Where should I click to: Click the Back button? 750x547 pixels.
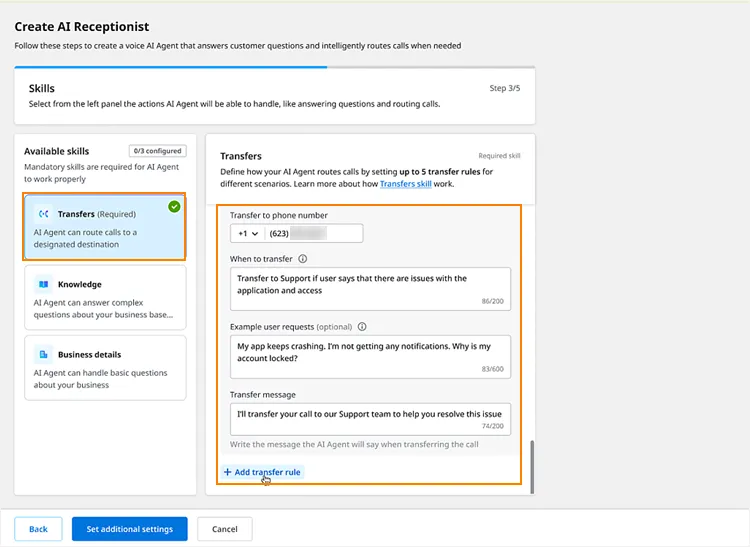[x=38, y=529]
